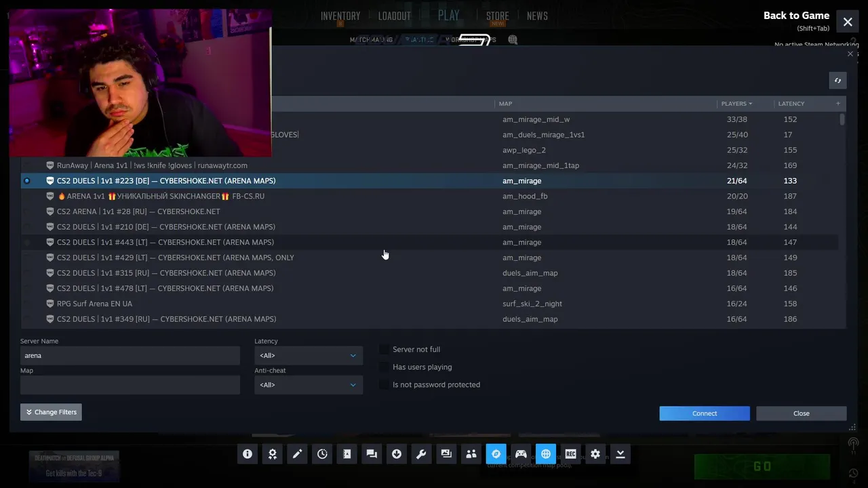This screenshot has height=488, width=868.
Task: Click the server list vertical scrollbar
Action: coord(842,120)
